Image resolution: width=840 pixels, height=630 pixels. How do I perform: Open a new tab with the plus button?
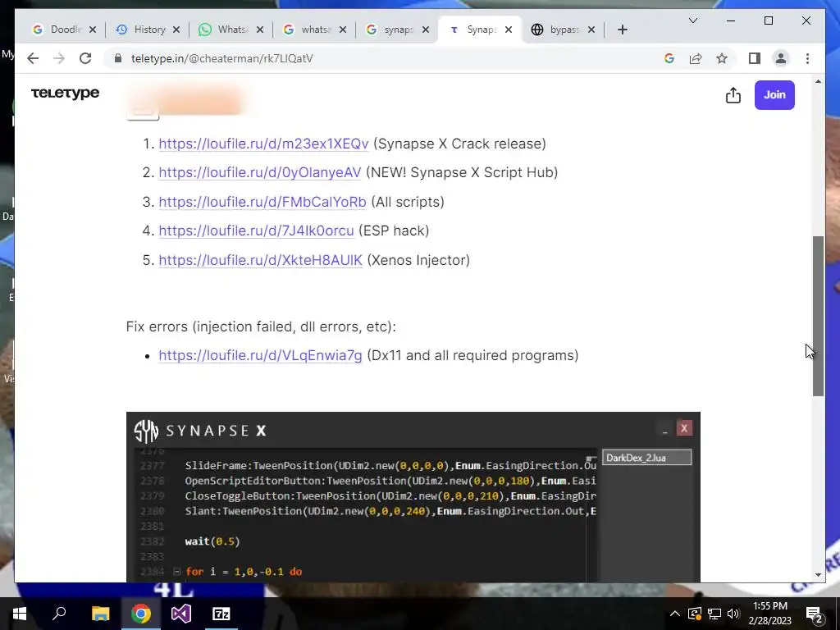pos(622,30)
